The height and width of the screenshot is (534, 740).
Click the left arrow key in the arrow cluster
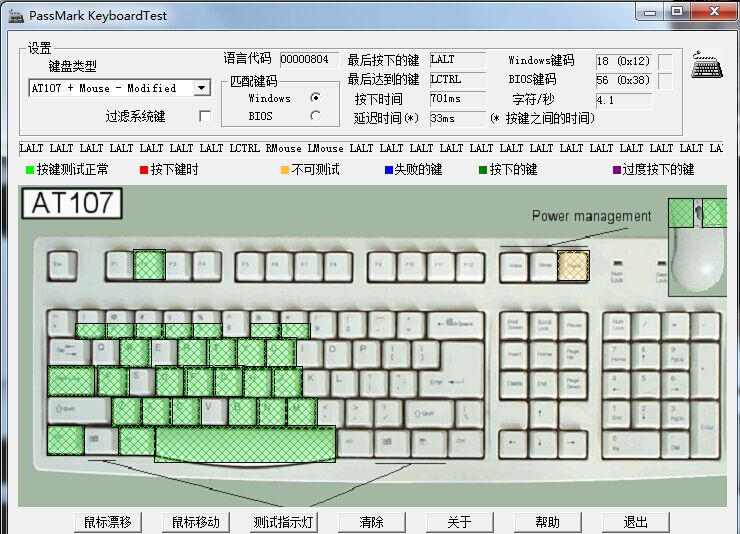(513, 444)
